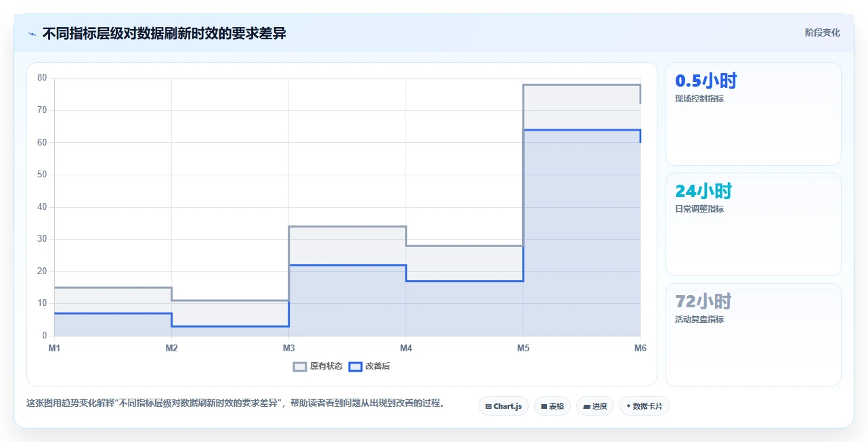
Task: Open the 0.5小时 现场控制指标 card
Action: [x=754, y=114]
